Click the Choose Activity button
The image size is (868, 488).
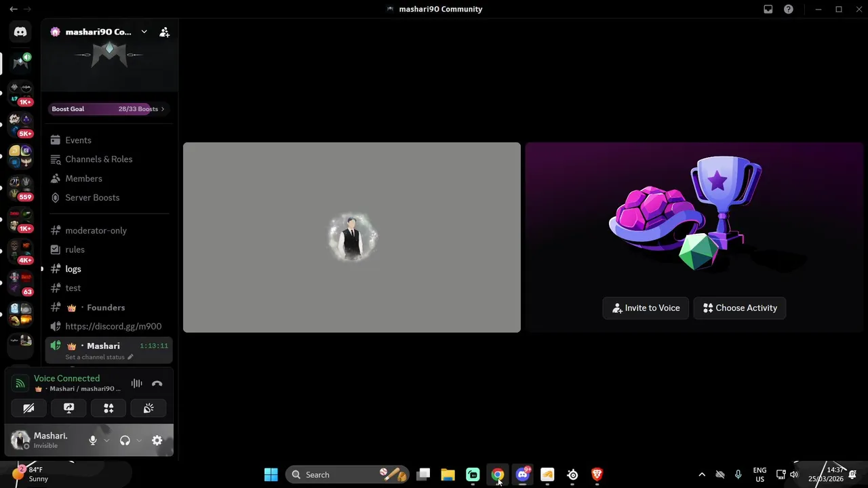[x=740, y=308]
